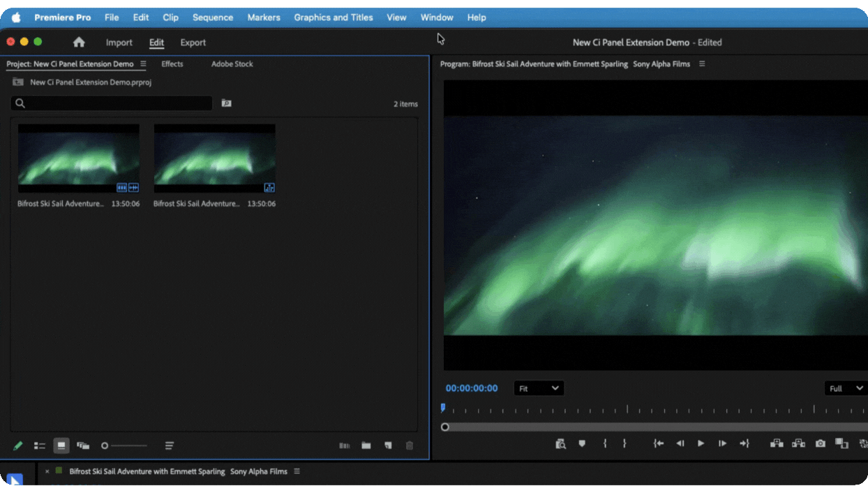Open the Program monitor panel menu
The image size is (868, 493).
[x=702, y=64]
